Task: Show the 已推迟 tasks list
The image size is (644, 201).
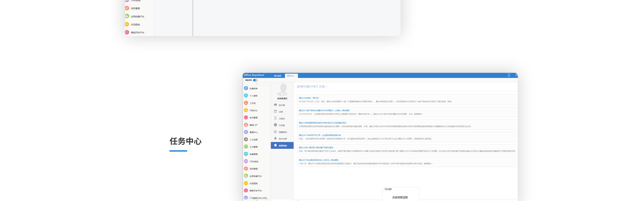Action: coord(282,119)
